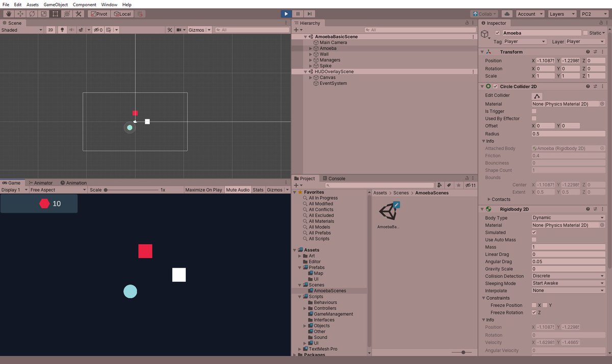
Task: Select the Scale tool
Action: 43,14
